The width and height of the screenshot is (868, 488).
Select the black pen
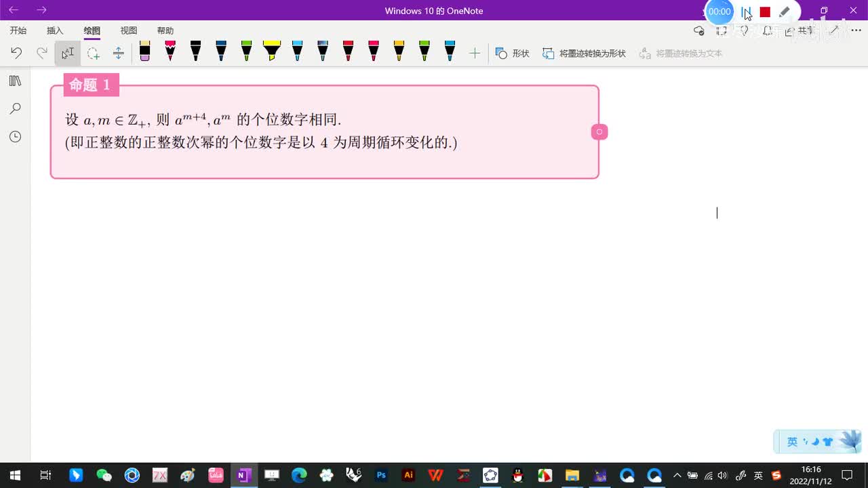[195, 52]
